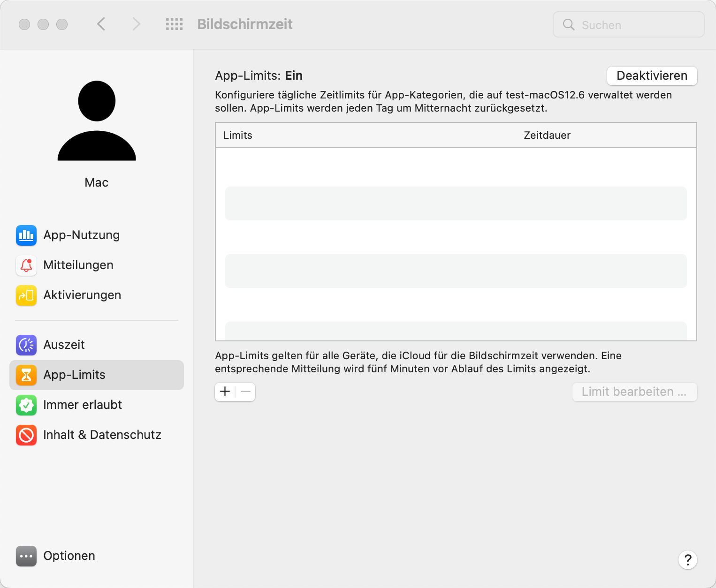
Task: Select Aktivierungen in the sidebar
Action: tap(97, 295)
